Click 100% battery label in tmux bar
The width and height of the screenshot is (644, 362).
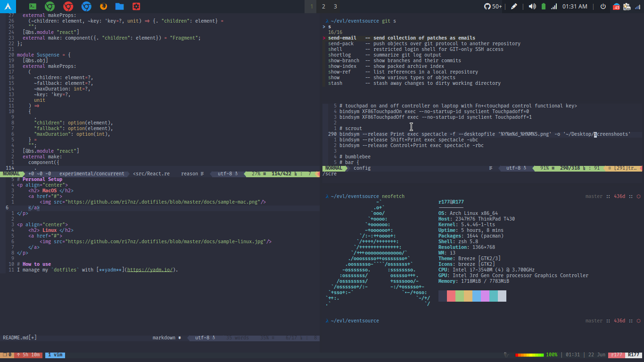552,354
